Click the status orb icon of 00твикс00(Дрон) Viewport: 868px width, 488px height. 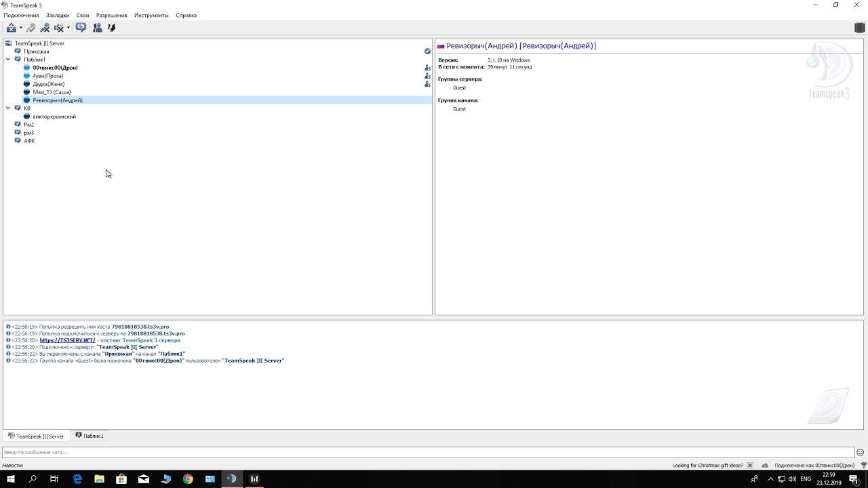click(27, 68)
